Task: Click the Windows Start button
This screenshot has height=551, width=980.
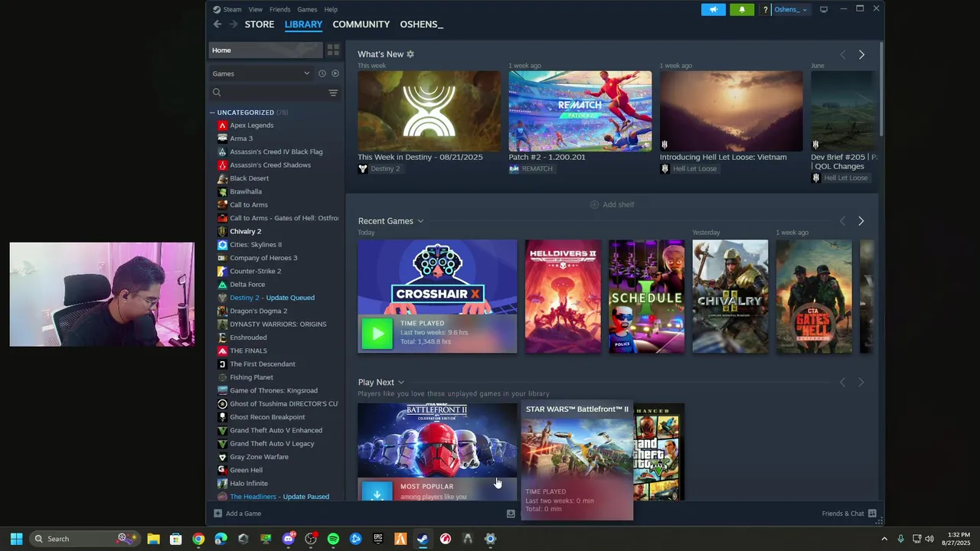Action: (16, 539)
